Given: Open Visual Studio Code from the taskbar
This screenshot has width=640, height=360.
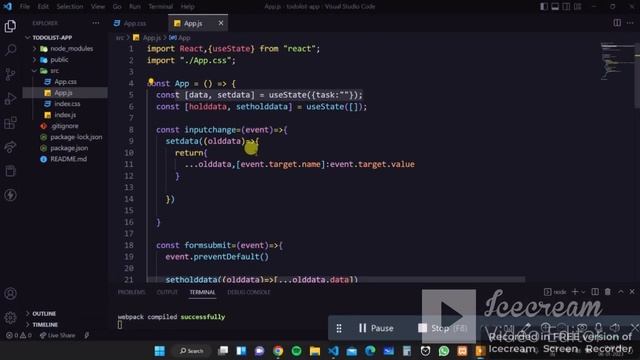Looking at the screenshot, I should (x=333, y=351).
